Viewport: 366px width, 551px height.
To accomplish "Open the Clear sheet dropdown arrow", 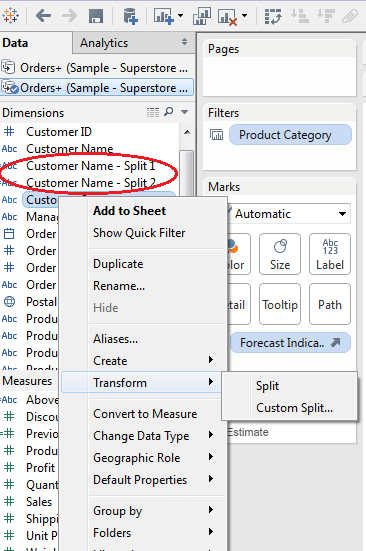I will (244, 15).
